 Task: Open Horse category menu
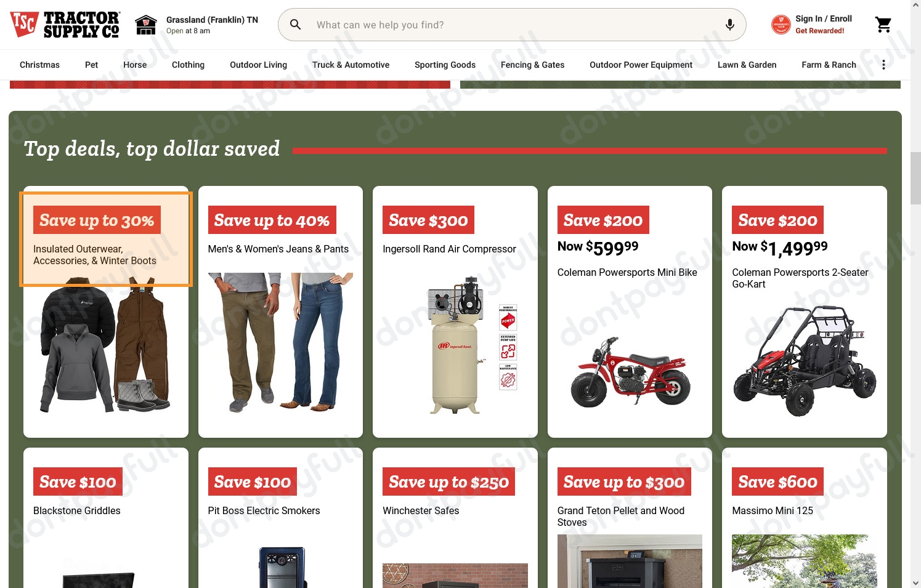pos(135,65)
